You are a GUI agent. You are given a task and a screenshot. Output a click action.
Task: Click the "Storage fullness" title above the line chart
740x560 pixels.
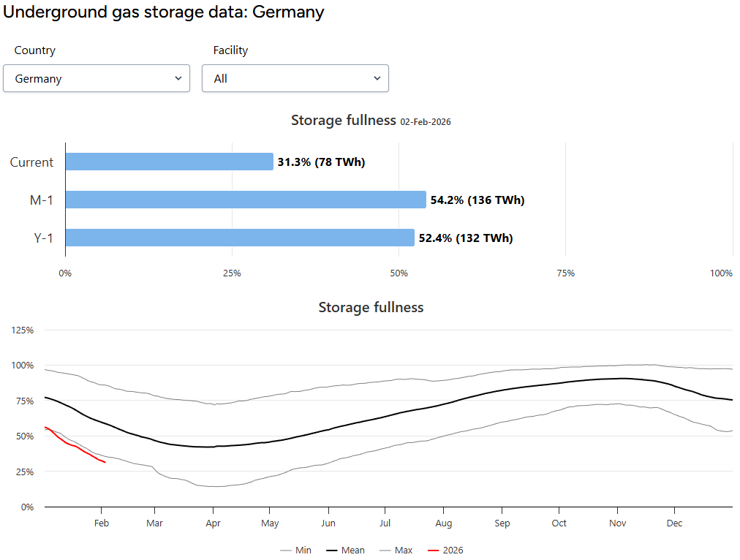pos(371,307)
